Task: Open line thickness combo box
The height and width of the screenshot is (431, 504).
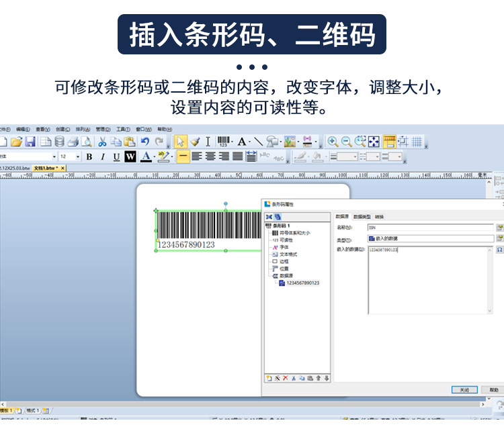Action: pyautogui.click(x=344, y=156)
